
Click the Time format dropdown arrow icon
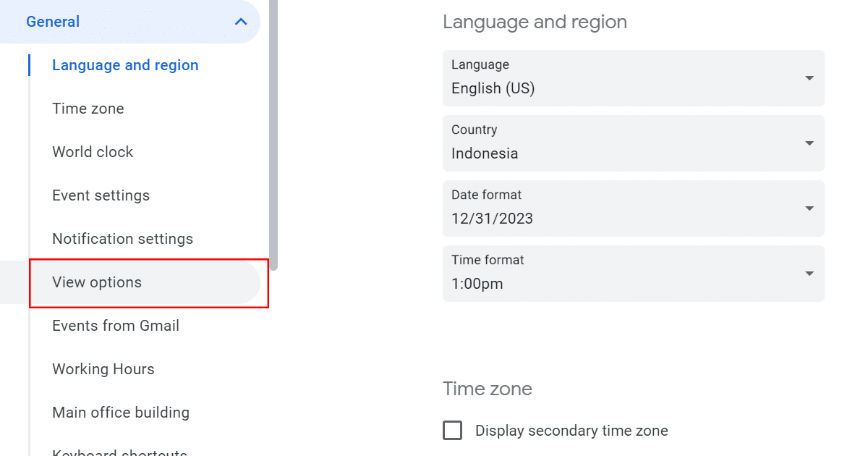pyautogui.click(x=809, y=274)
